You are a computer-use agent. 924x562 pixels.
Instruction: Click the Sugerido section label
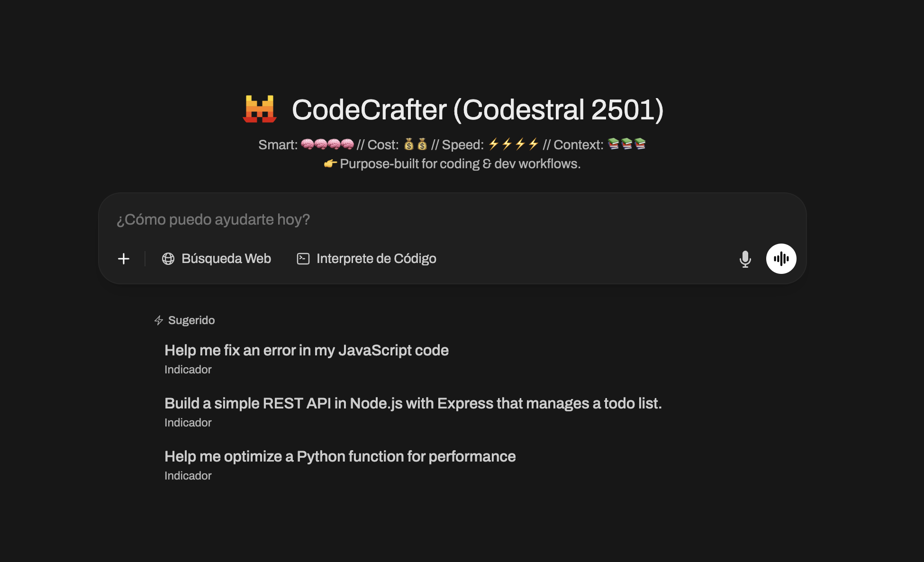[191, 320]
